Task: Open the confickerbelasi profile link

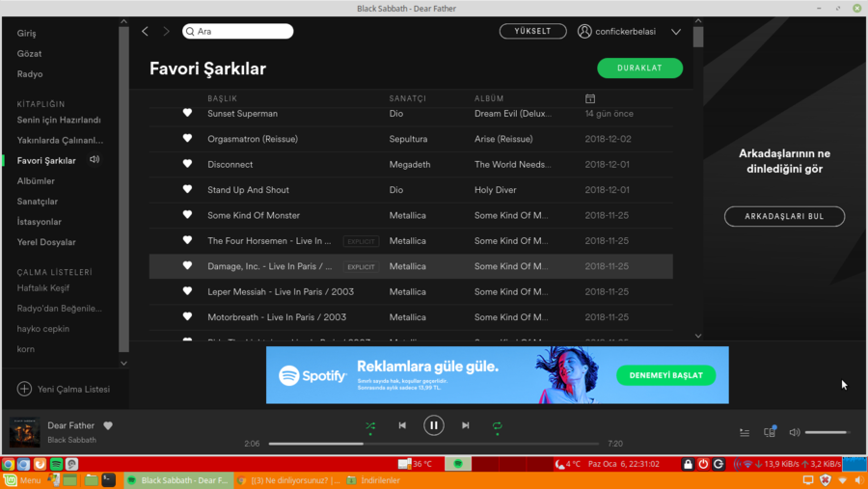Action: click(x=616, y=32)
